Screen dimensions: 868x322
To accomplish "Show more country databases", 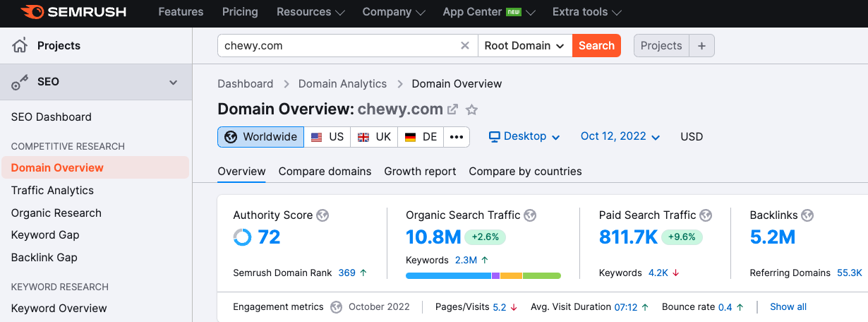I will point(457,137).
